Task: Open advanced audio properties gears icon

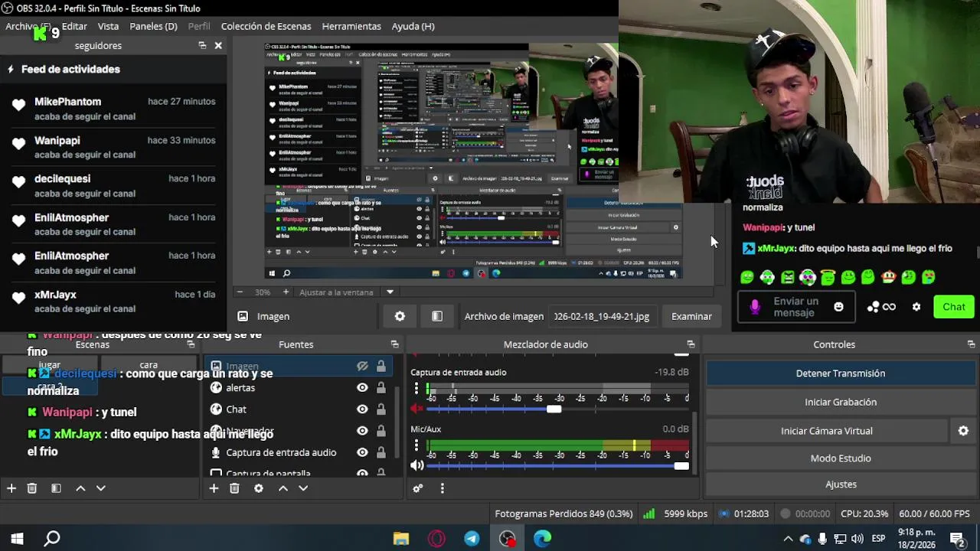Action: tap(418, 488)
